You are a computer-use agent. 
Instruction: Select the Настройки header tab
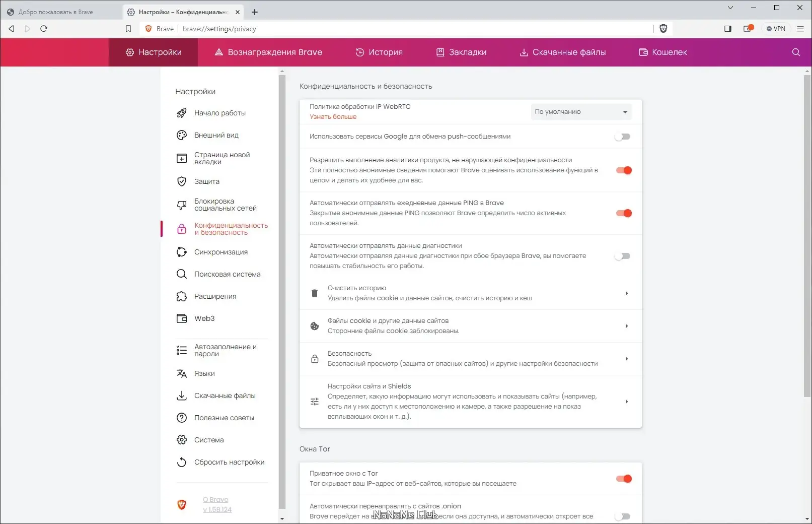pos(154,52)
